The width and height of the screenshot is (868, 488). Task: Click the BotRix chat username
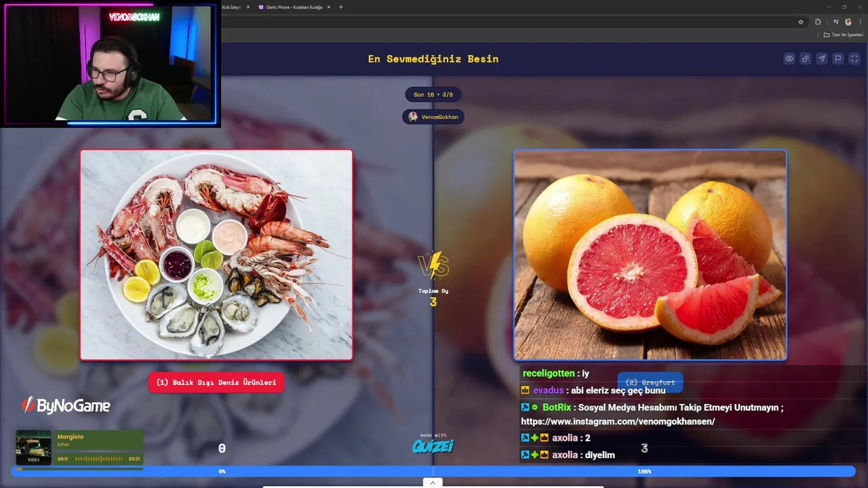(557, 407)
